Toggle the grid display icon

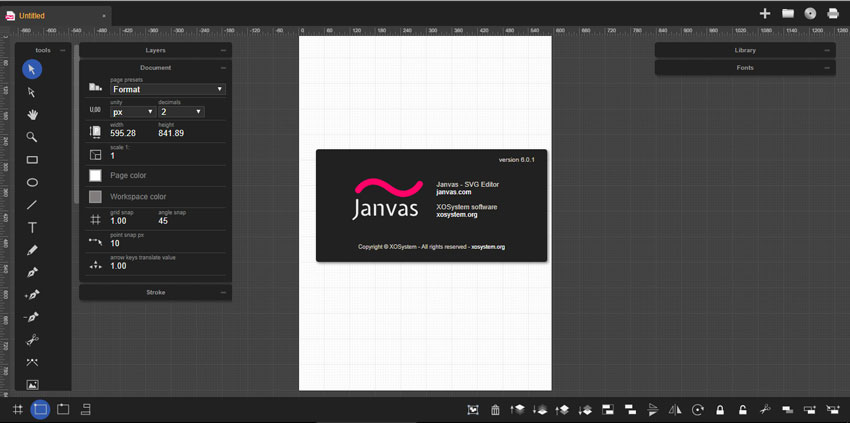click(17, 409)
